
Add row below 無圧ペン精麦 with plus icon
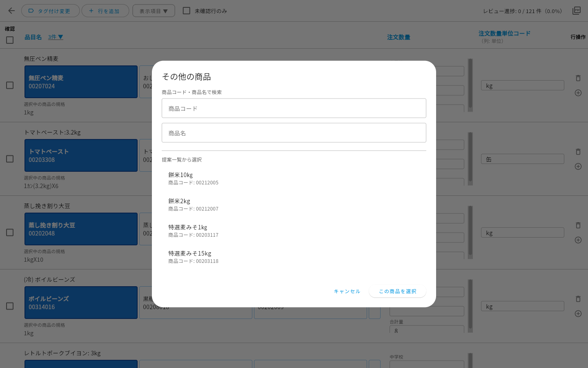578,93
